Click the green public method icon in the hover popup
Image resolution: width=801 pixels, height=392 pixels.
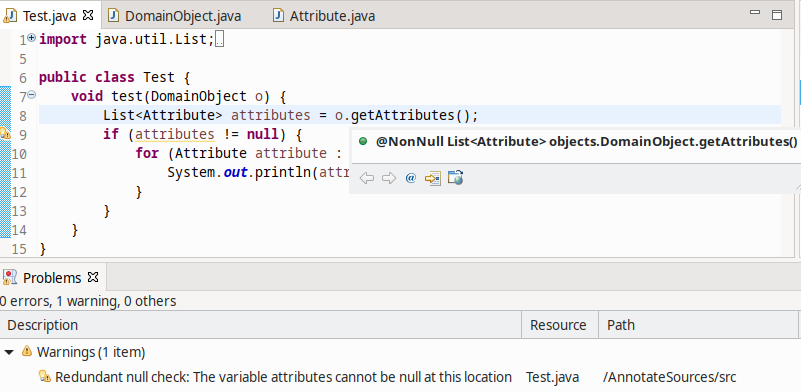[x=363, y=142]
